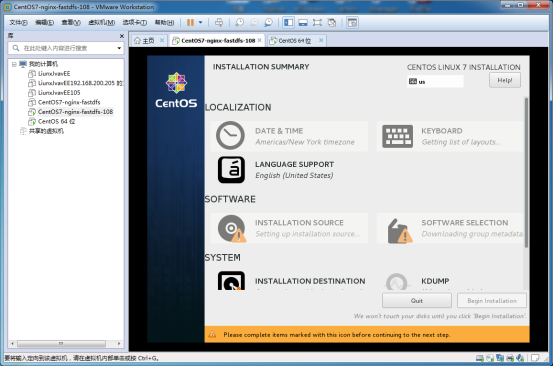This screenshot has width=553, height=366.
Task: Click the KDUMP icon
Action: pyautogui.click(x=397, y=282)
